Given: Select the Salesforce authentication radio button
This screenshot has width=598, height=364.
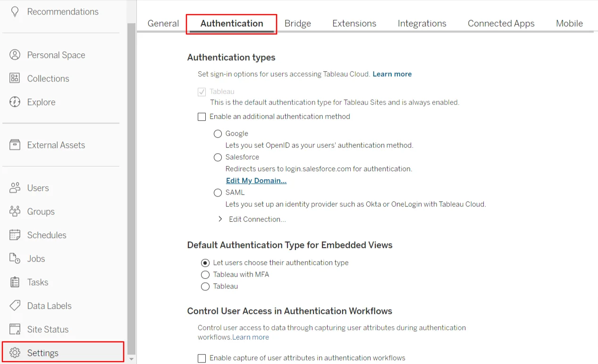Looking at the screenshot, I should 218,157.
